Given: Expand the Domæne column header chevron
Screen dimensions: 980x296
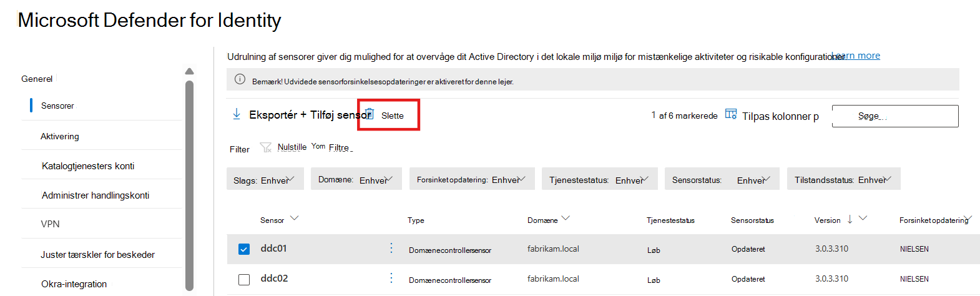Looking at the screenshot, I should click(x=566, y=218).
